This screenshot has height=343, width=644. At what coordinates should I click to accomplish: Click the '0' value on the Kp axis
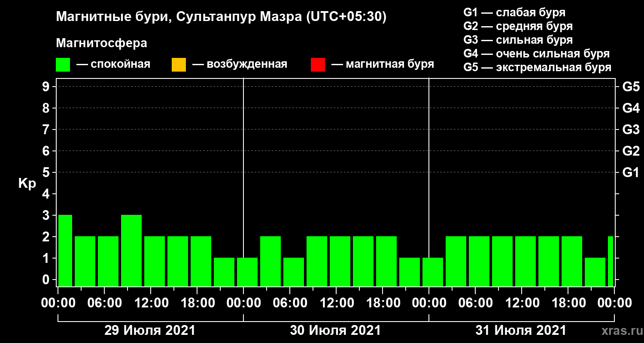(x=47, y=280)
